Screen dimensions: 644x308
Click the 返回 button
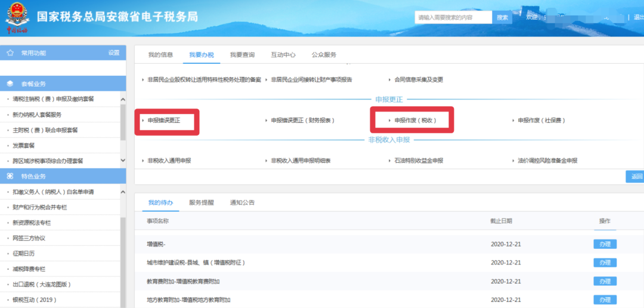pyautogui.click(x=636, y=177)
